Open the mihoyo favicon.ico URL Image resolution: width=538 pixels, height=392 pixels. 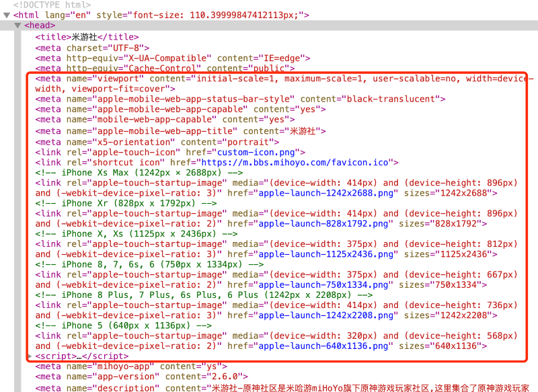point(295,163)
